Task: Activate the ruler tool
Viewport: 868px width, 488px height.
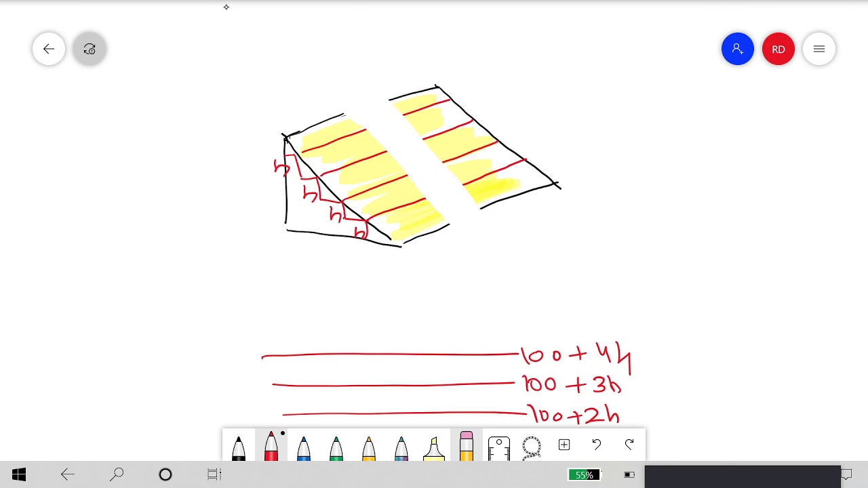Action: (x=499, y=447)
